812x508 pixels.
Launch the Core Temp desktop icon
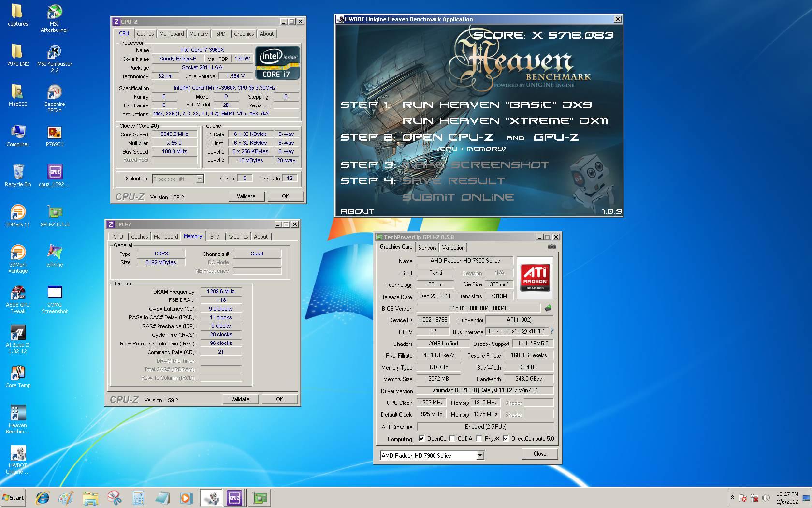pyautogui.click(x=17, y=376)
